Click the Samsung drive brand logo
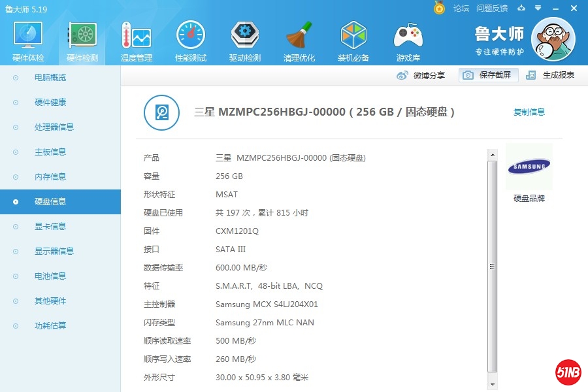 [x=529, y=167]
